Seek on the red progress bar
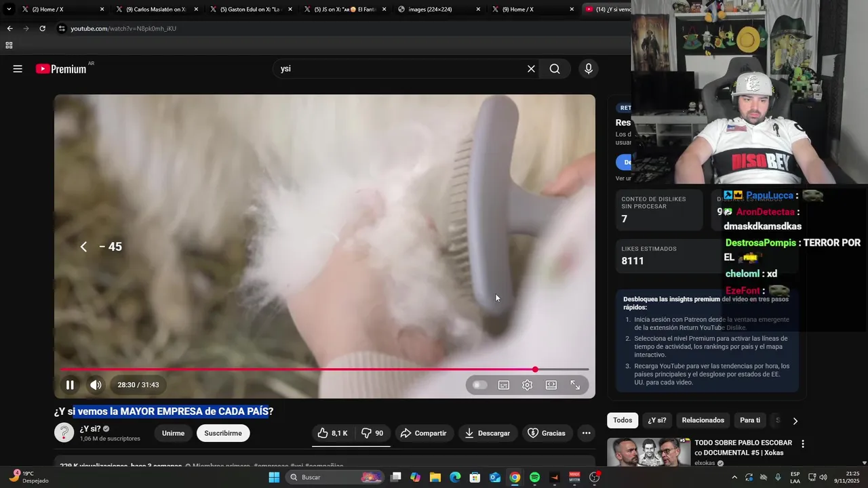The width and height of the screenshot is (868, 488). [325, 369]
